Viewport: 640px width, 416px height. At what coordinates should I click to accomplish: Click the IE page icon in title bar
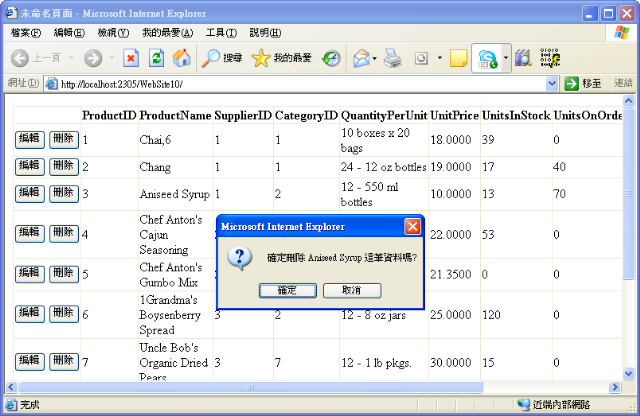(x=11, y=13)
